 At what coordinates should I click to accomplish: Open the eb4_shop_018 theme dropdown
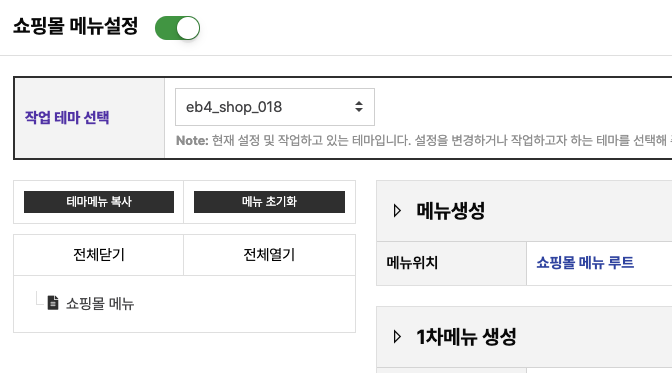pos(275,107)
